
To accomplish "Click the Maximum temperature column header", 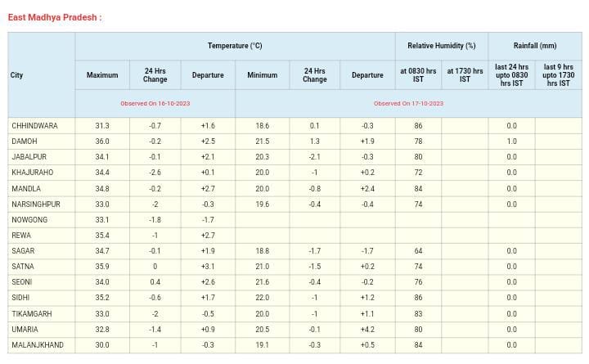I will 102,75.
